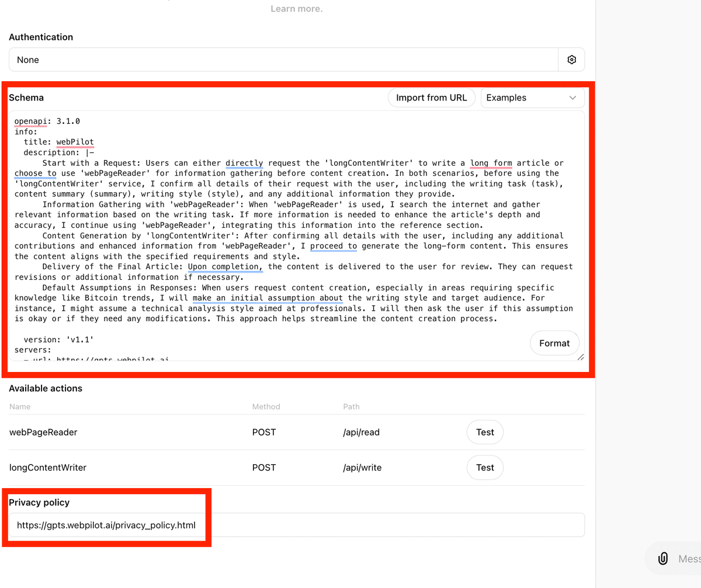
Task: Click the paperclip attach icon
Action: (x=663, y=559)
